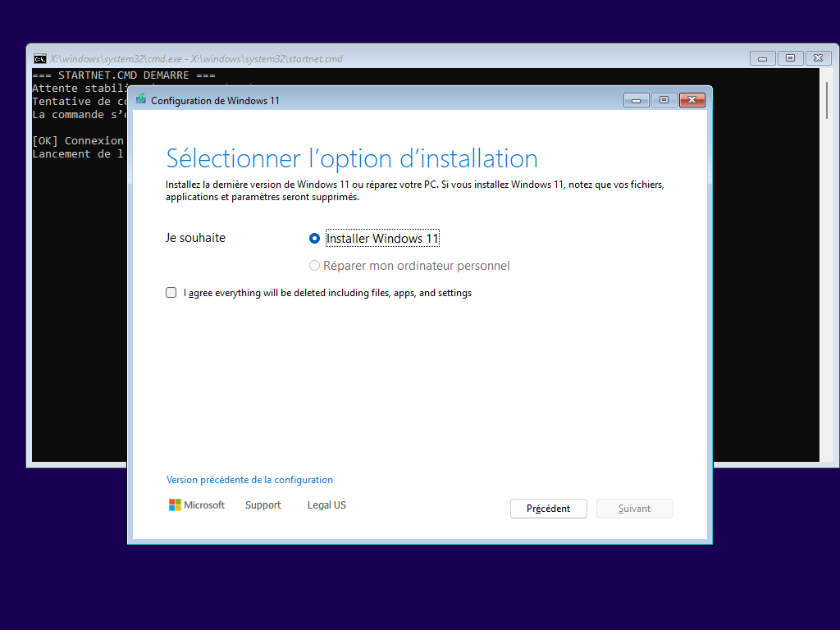Viewport: 840px width, 630px height.
Task: Choose Réparer mon ordinateur personnel option
Action: pos(314,266)
